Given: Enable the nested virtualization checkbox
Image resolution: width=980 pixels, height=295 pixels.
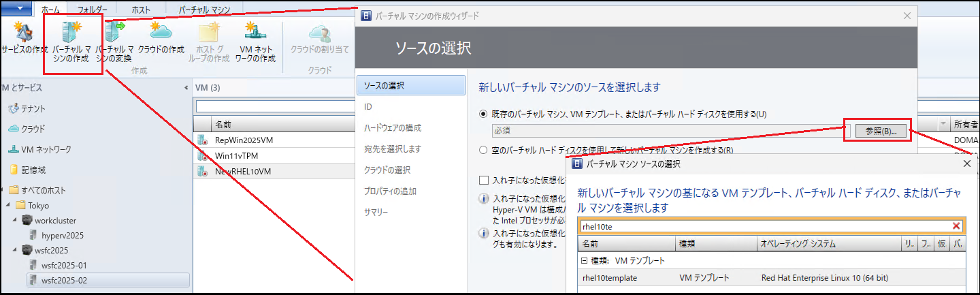Looking at the screenshot, I should pos(484,180).
